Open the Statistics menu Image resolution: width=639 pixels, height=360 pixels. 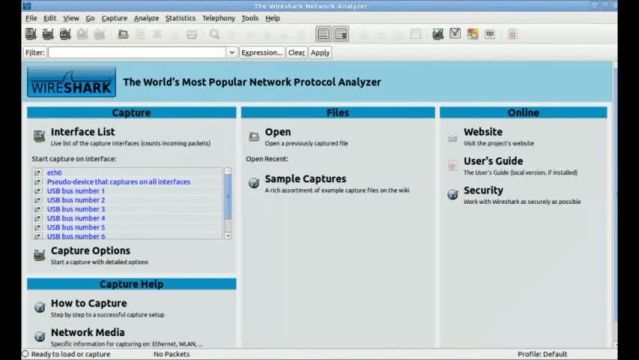click(x=180, y=18)
